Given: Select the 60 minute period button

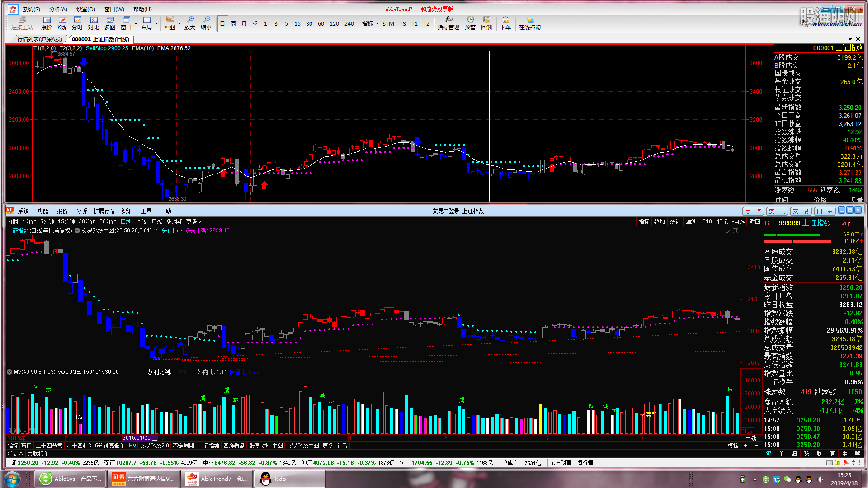Looking at the screenshot, I should coord(321,23).
